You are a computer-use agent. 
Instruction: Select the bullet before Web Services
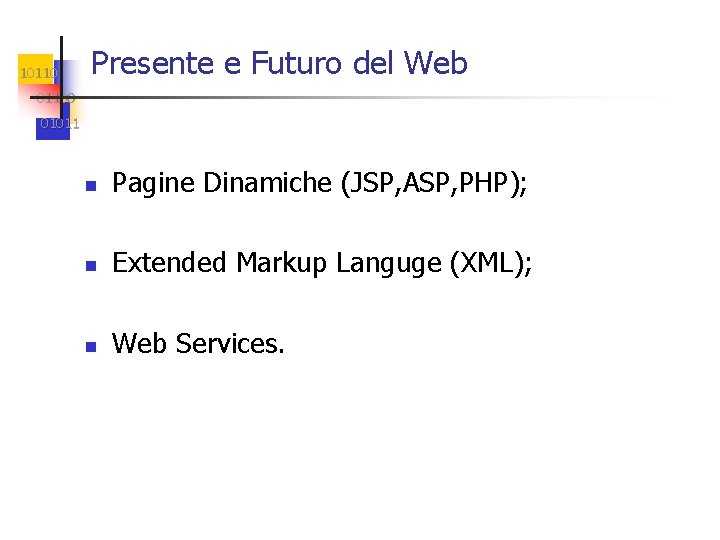coord(91,346)
